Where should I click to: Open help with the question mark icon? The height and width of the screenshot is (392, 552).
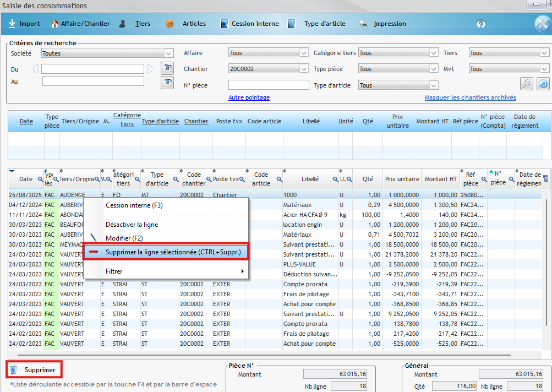(x=481, y=24)
